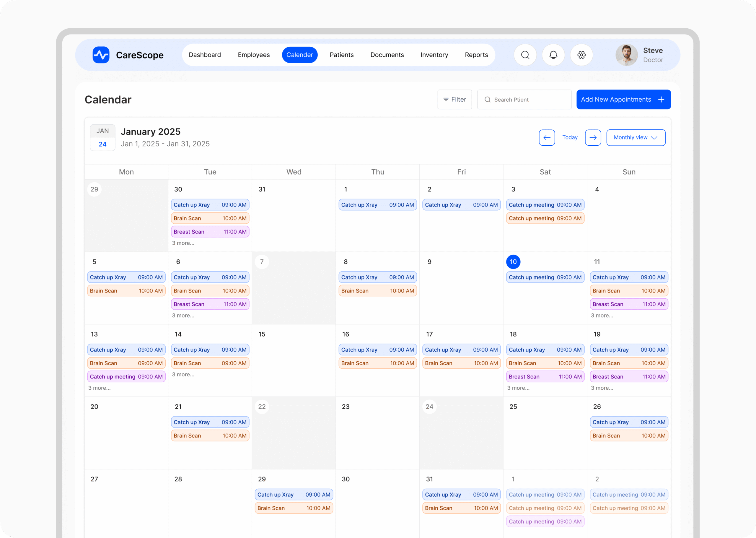This screenshot has width=756, height=538.
Task: Select day cell 20
Action: click(x=126, y=433)
